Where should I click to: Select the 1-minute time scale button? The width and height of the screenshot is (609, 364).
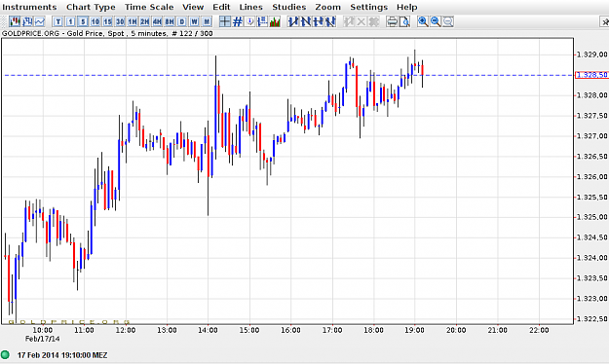tap(71, 21)
